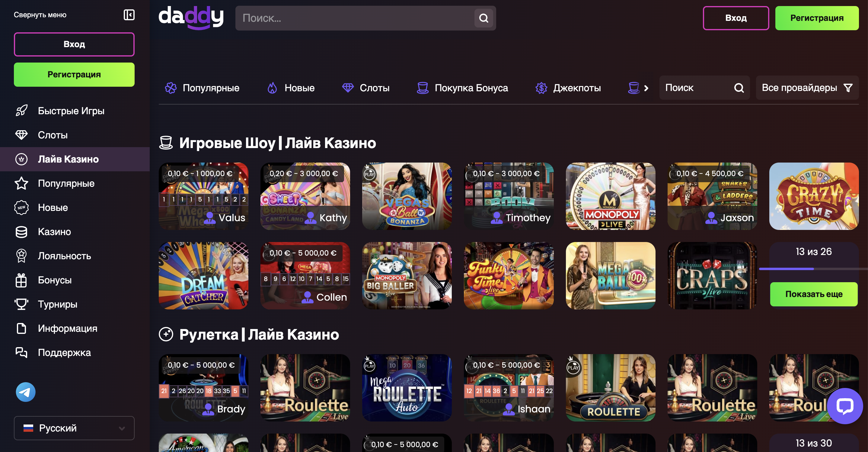Click the medal icon beside Лояльность
The image size is (868, 452).
(x=21, y=256)
